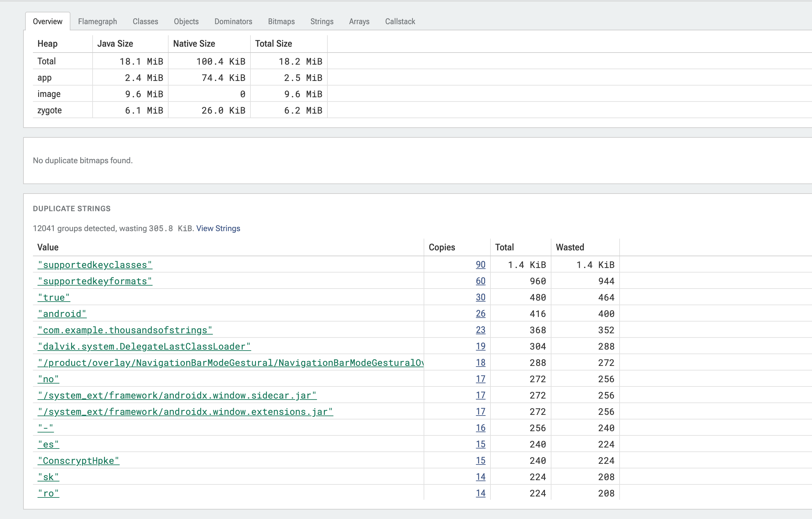Select the zygote heap row label
The image size is (812, 519).
pos(50,111)
